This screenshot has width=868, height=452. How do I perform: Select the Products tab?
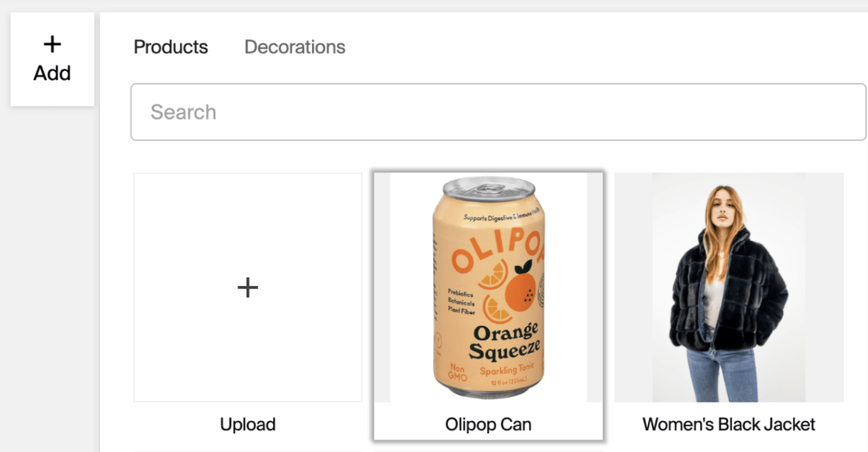(x=170, y=47)
